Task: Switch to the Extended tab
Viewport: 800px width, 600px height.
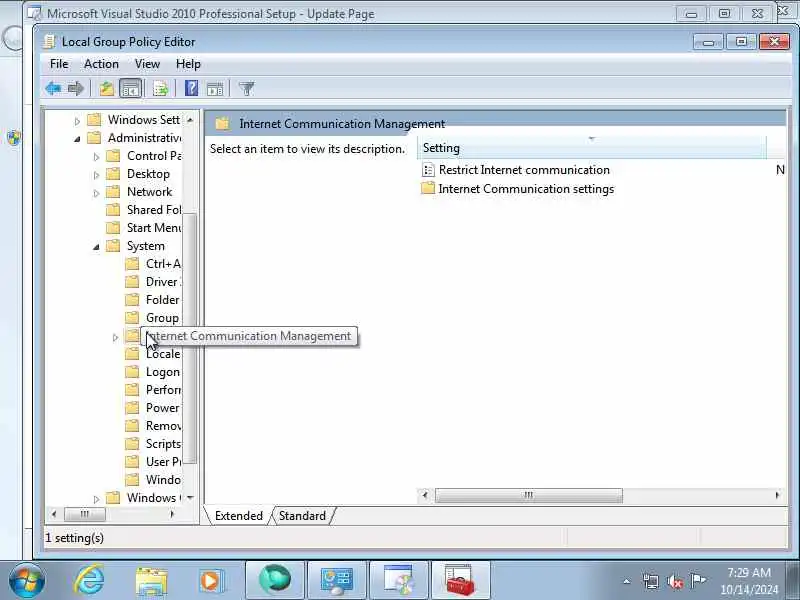Action: point(238,516)
